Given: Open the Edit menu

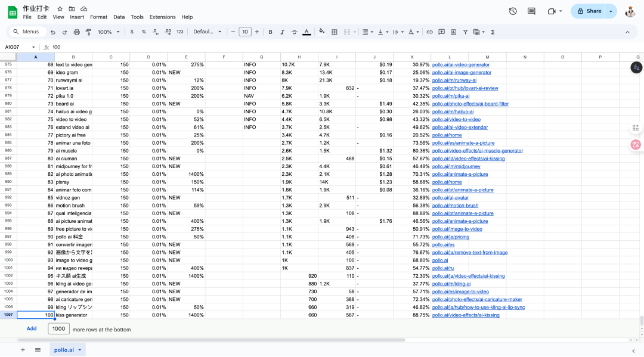Looking at the screenshot, I should (x=42, y=17).
